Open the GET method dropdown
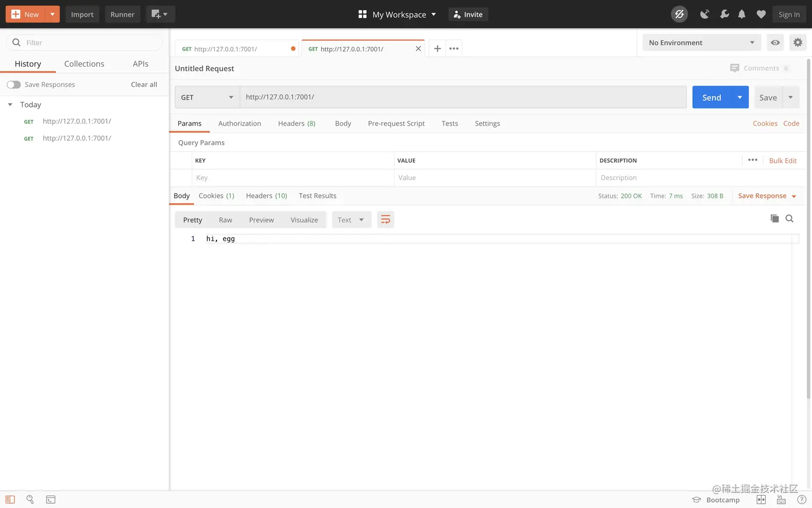This screenshot has width=812, height=508. click(207, 97)
